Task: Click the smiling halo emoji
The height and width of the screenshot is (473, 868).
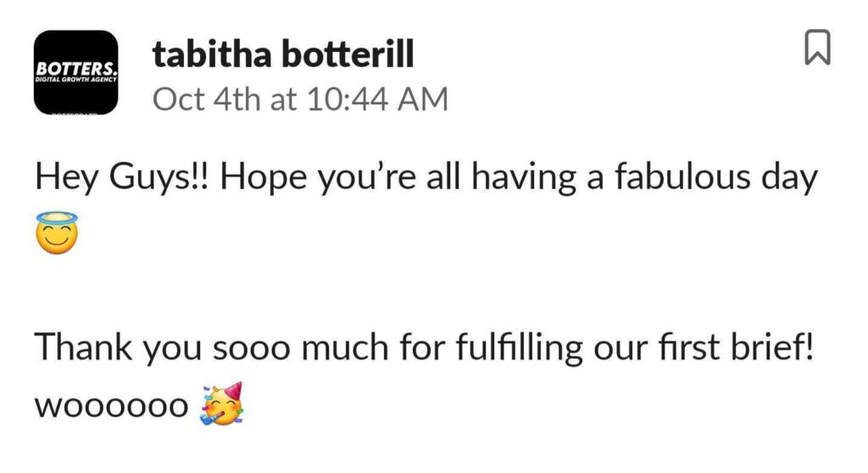Action: (x=57, y=233)
